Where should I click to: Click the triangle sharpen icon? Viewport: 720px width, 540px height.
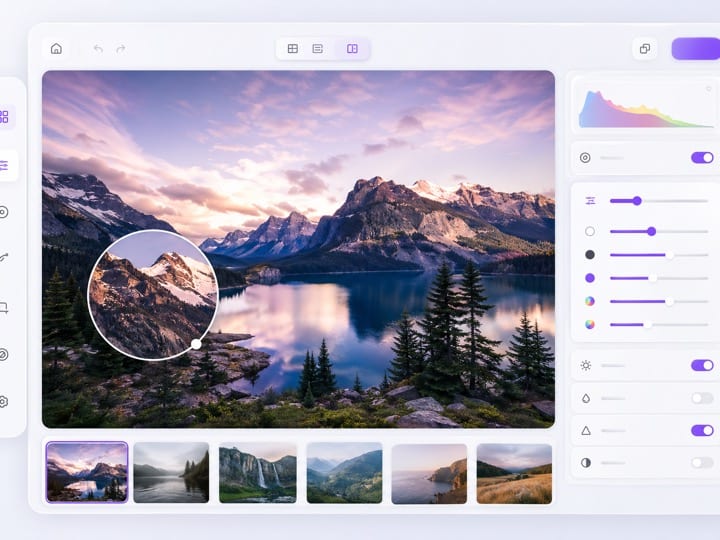tap(586, 431)
